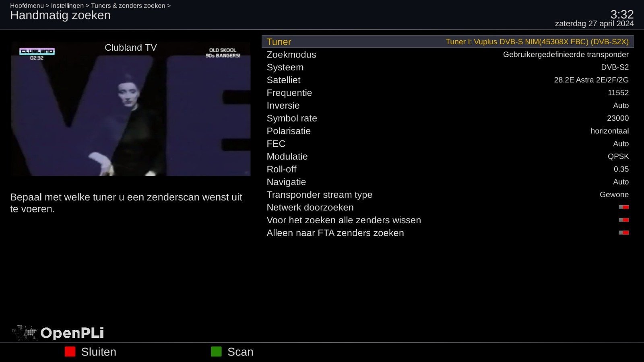This screenshot has width=644, height=362.
Task: Select the Roll-off 0.35 row
Action: click(x=448, y=169)
